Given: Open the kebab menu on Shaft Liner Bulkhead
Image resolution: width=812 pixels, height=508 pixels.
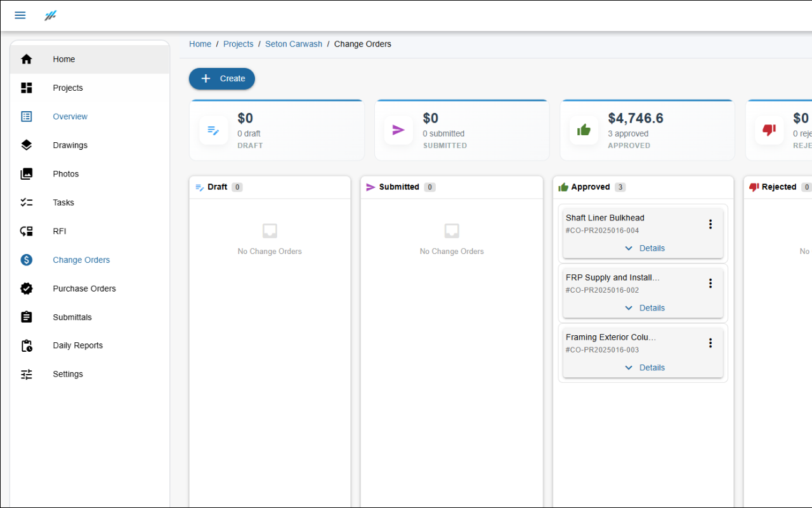Looking at the screenshot, I should (x=710, y=224).
